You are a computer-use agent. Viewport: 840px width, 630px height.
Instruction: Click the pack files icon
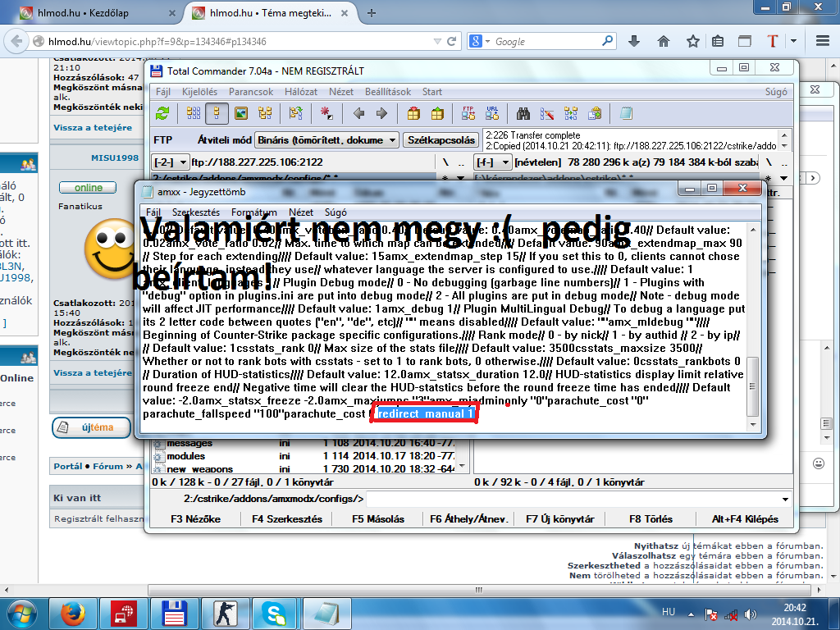tap(413, 113)
